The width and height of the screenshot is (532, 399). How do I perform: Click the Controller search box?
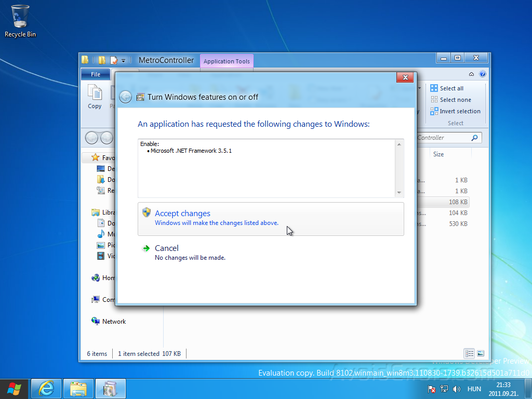pos(447,137)
